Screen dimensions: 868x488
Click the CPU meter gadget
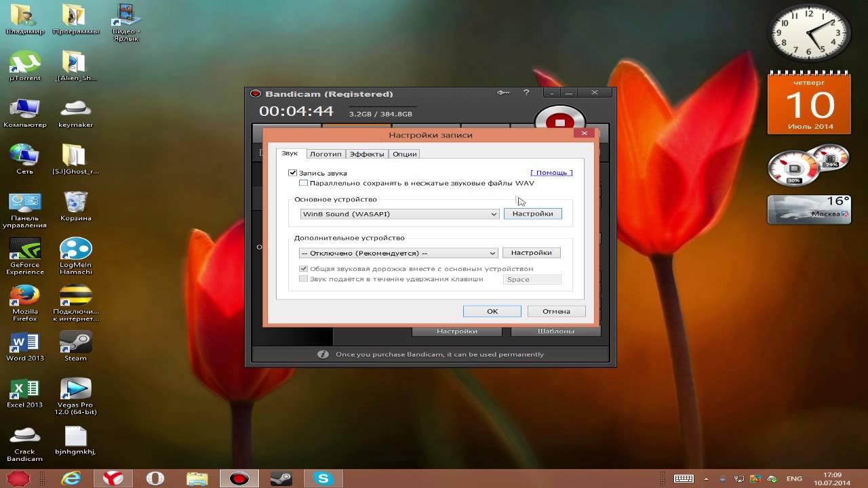tap(808, 165)
